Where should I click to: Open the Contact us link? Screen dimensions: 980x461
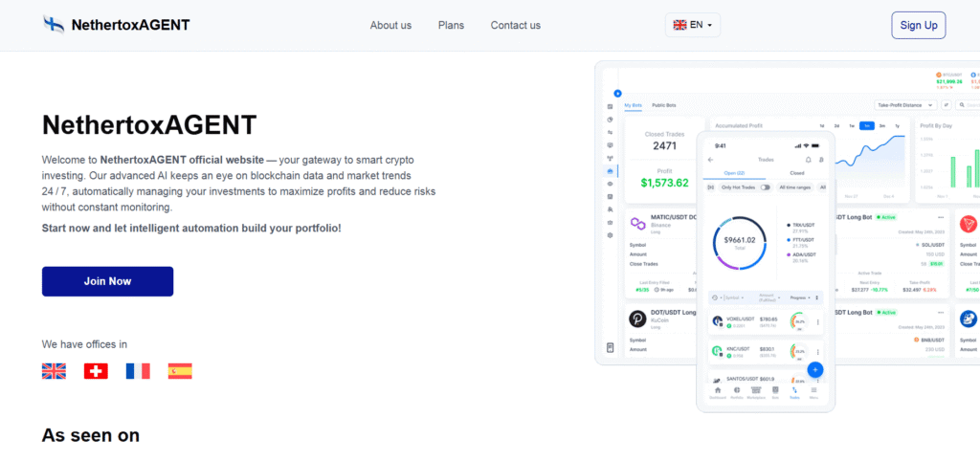pyautogui.click(x=515, y=25)
